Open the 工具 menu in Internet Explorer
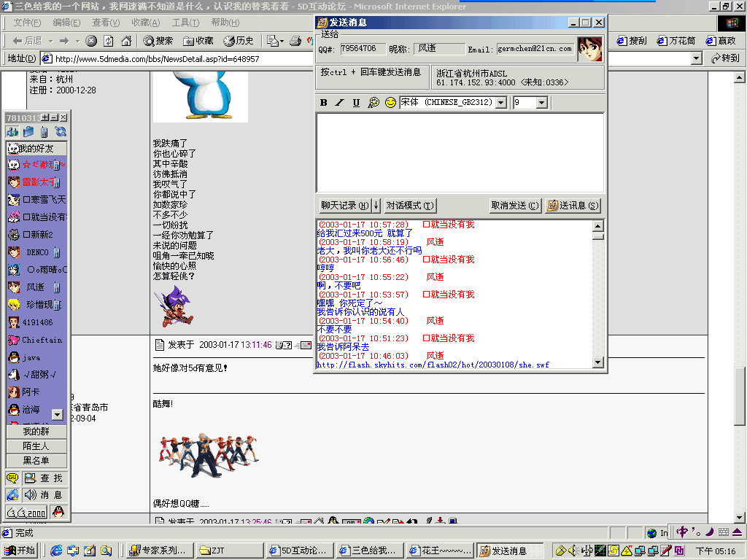 click(185, 23)
